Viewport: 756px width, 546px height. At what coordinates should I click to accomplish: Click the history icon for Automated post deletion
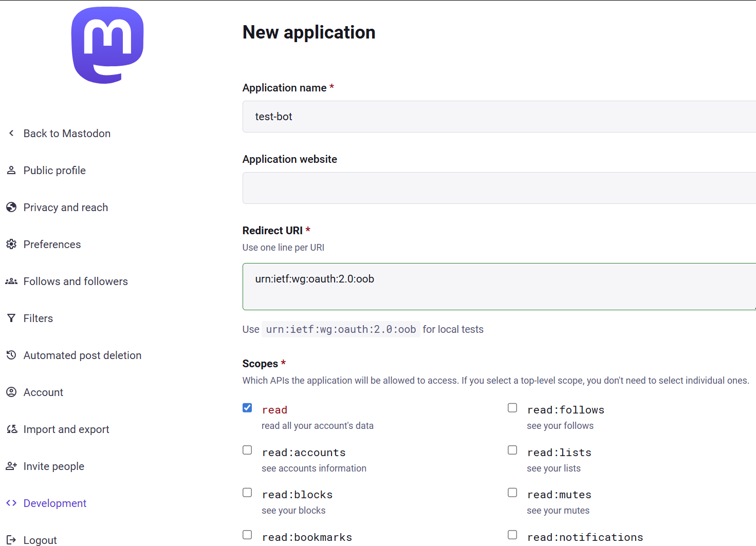[x=11, y=355]
